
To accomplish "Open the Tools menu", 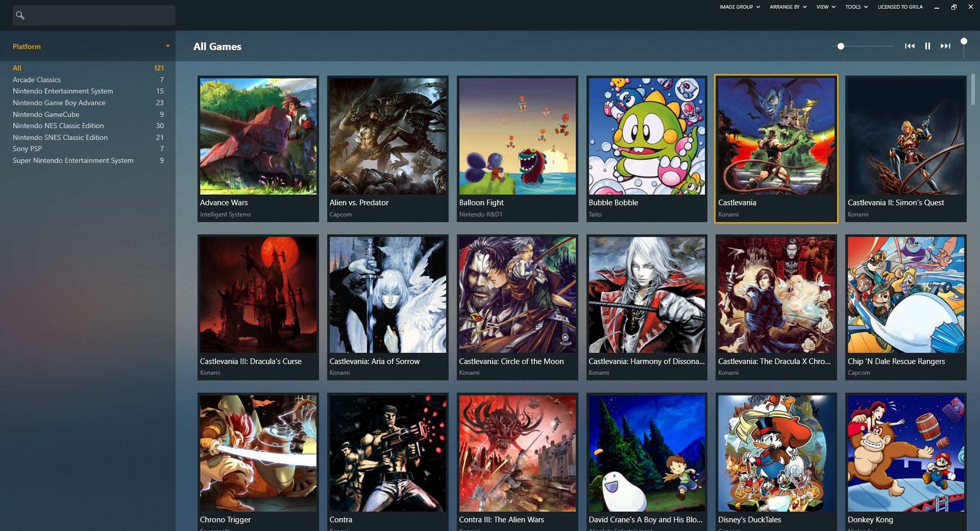I will [x=856, y=7].
